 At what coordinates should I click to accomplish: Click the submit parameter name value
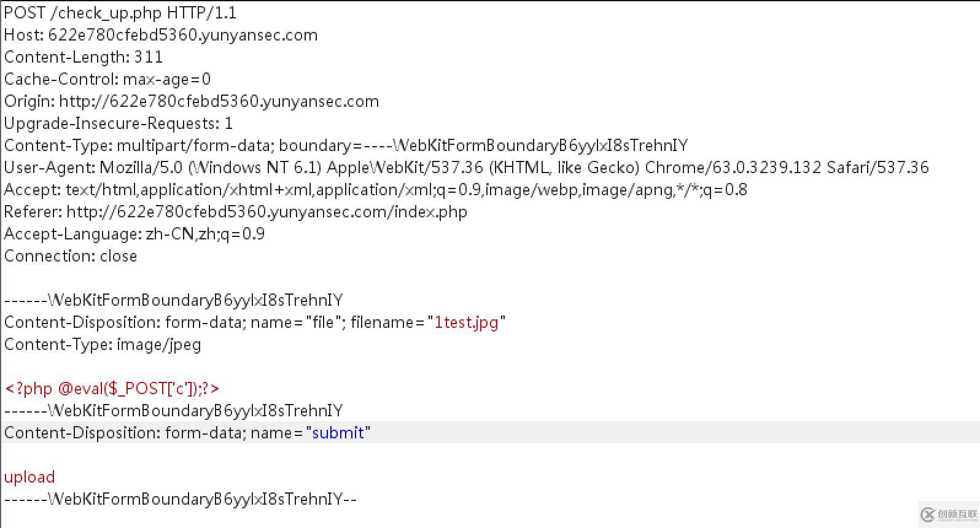coord(338,433)
